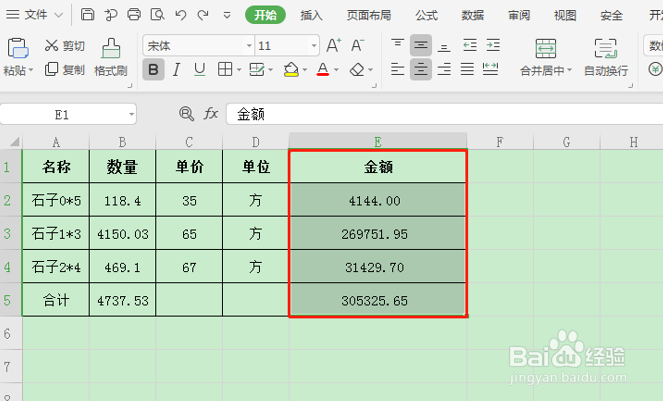Image resolution: width=663 pixels, height=401 pixels.
Task: Align text right horizontally
Action: pos(444,69)
